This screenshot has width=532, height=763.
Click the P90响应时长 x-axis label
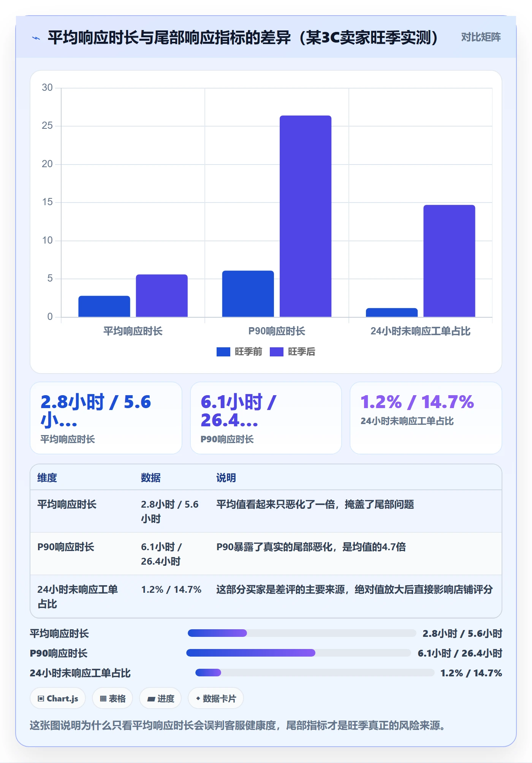click(x=277, y=331)
